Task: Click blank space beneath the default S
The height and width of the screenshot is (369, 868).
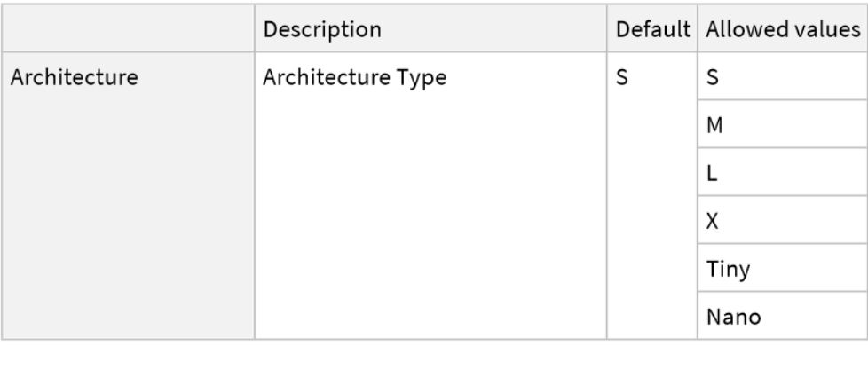Action: pyautogui.click(x=651, y=222)
